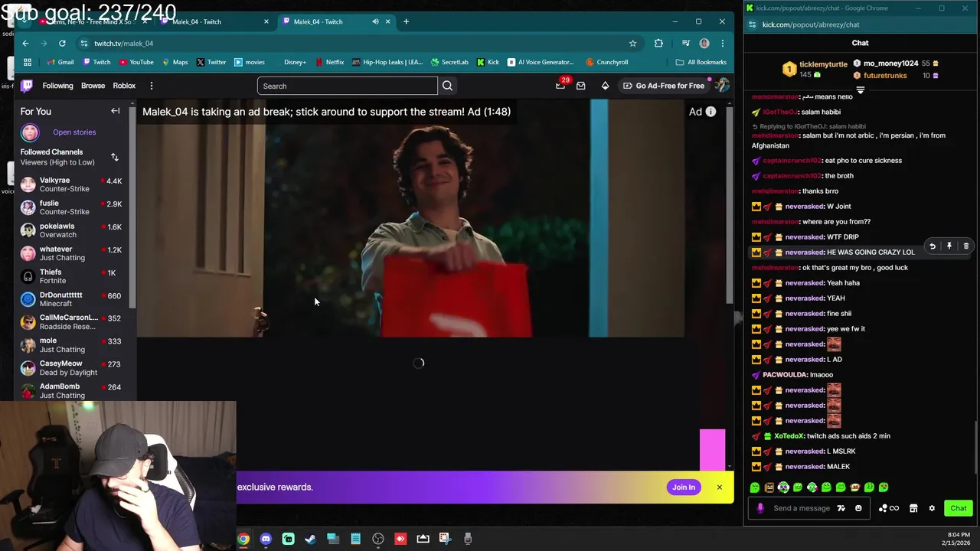The image size is (980, 551).
Task: Collapse the For You sidebar
Action: (x=115, y=111)
